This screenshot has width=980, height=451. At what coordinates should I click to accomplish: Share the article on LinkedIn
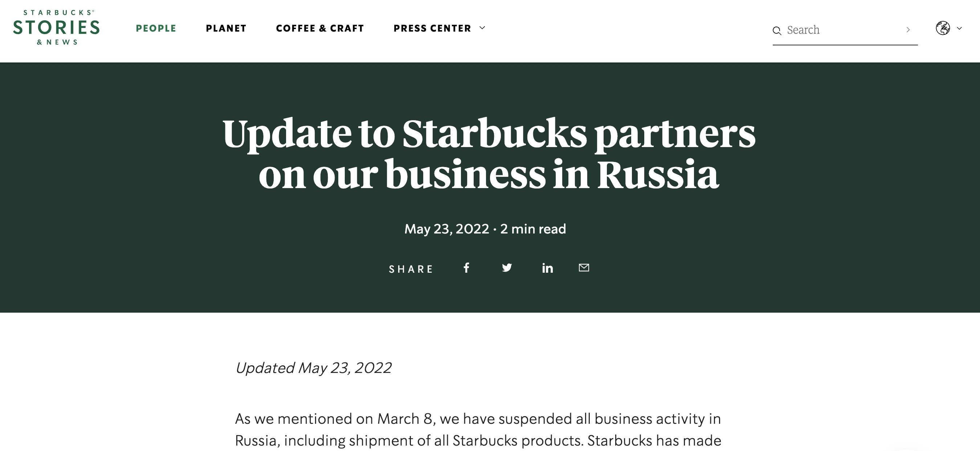pos(547,268)
